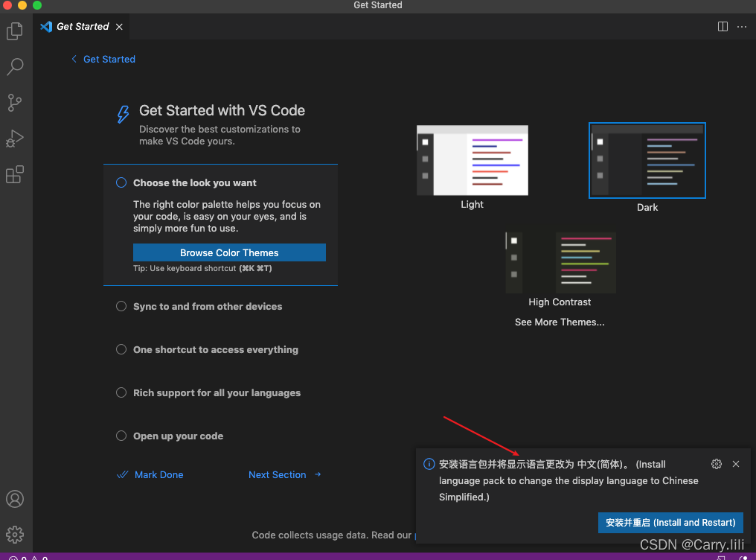Expand 'Sync to and from other devices' step
Viewport: 756px width, 560px height.
[208, 306]
